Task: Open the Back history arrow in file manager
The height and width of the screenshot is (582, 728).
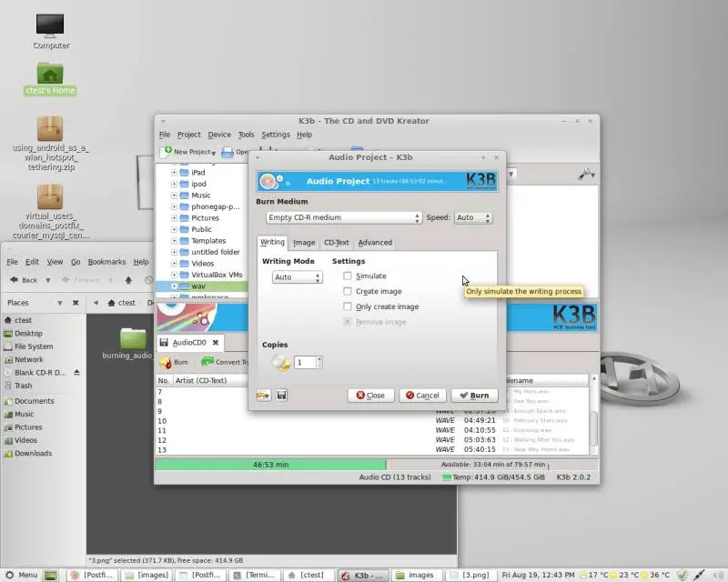Action: click(x=48, y=280)
